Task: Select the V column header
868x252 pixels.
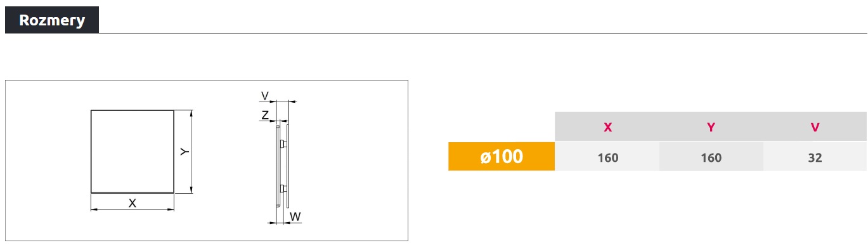Action: (815, 127)
